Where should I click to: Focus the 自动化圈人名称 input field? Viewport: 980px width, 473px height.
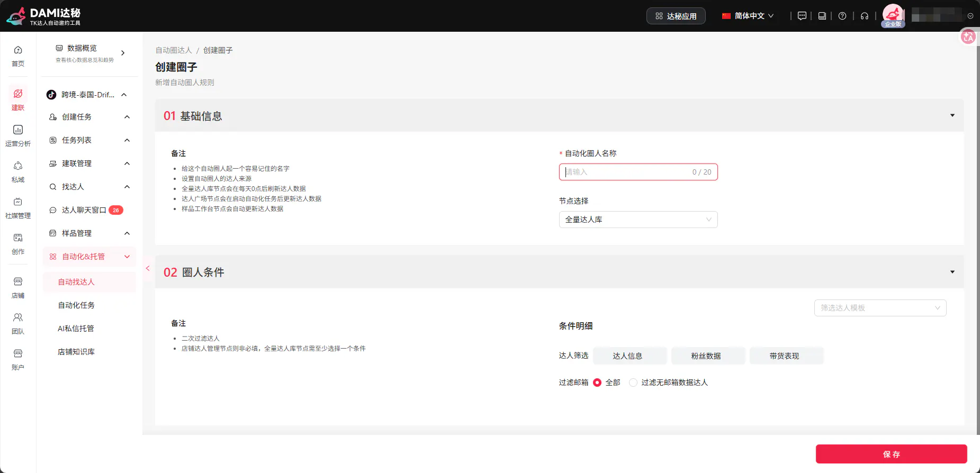(639, 172)
